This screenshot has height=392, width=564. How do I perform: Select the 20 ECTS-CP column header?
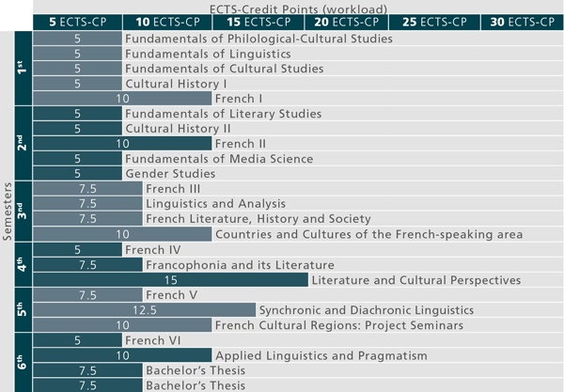(346, 21)
